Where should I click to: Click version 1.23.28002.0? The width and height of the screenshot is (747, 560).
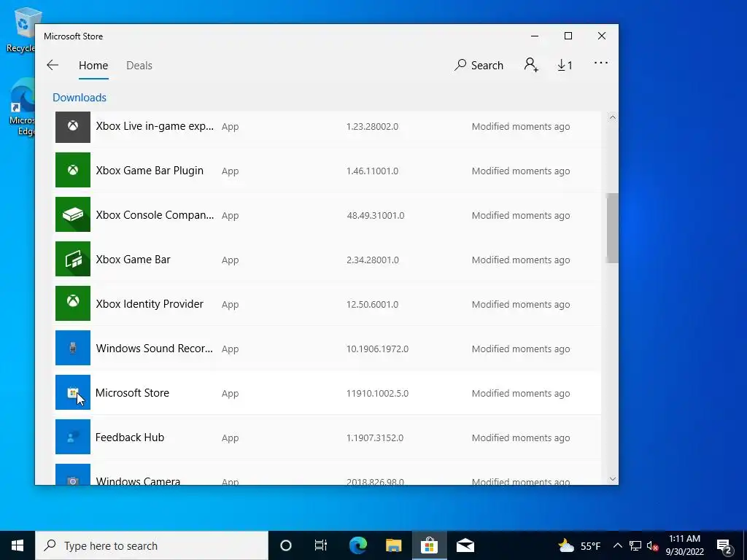click(372, 127)
